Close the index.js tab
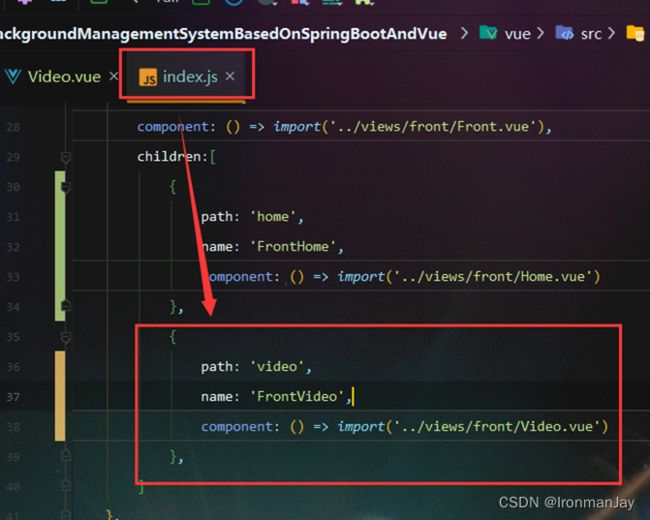Viewport: 650px width, 520px height. click(230, 76)
